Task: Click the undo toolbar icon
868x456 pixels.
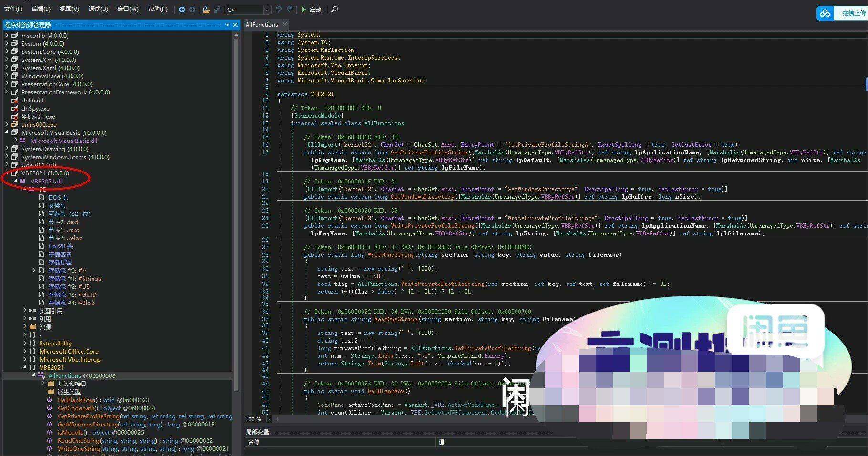Action: [279, 10]
